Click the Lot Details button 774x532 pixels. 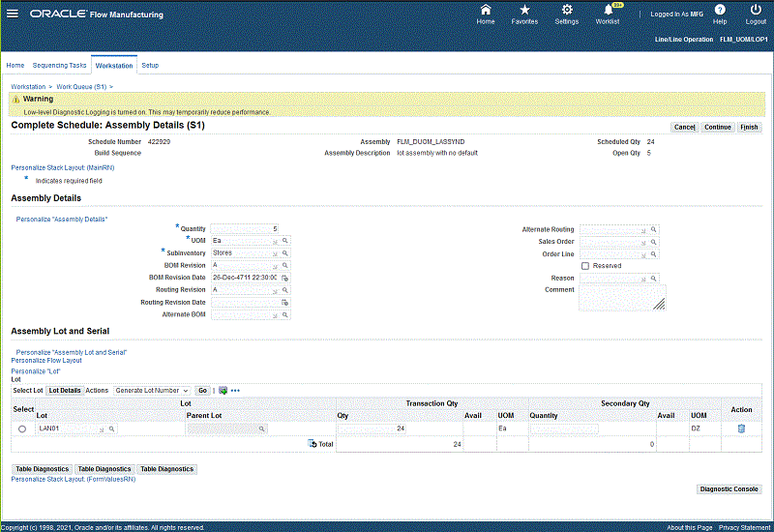65,390
